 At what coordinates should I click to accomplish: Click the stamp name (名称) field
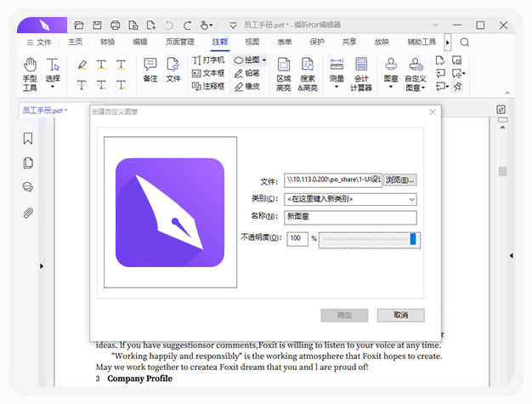click(x=350, y=218)
